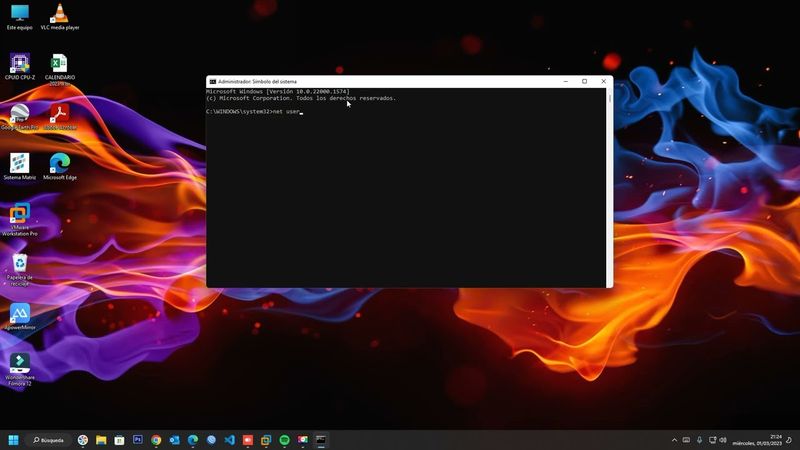Viewport: 800px width, 450px height.
Task: Select the CALENDARIO Excel file on desktop
Action: pos(60,69)
